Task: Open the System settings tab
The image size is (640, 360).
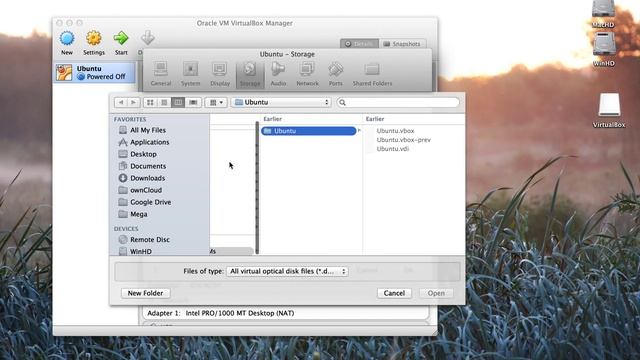Action: pyautogui.click(x=191, y=74)
